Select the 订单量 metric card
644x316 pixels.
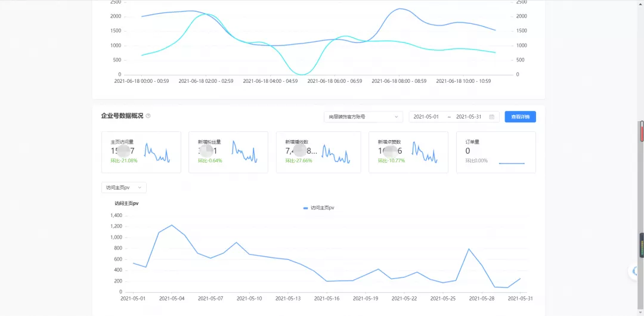coord(496,152)
